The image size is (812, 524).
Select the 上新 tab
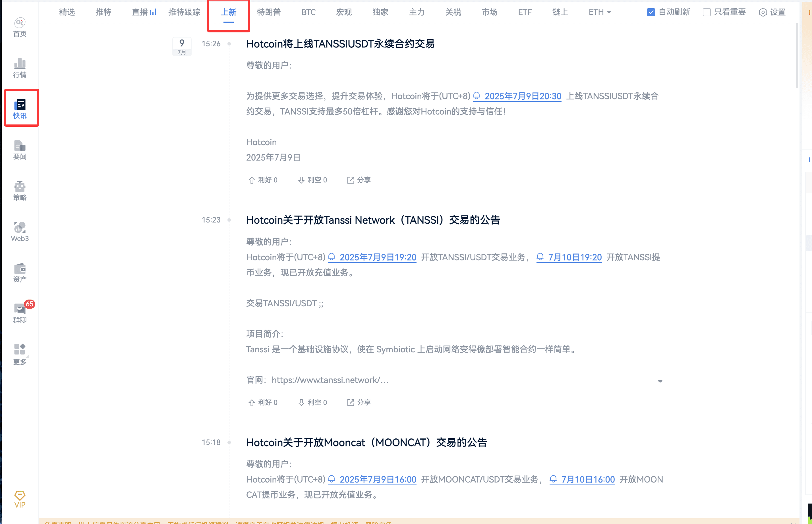229,12
